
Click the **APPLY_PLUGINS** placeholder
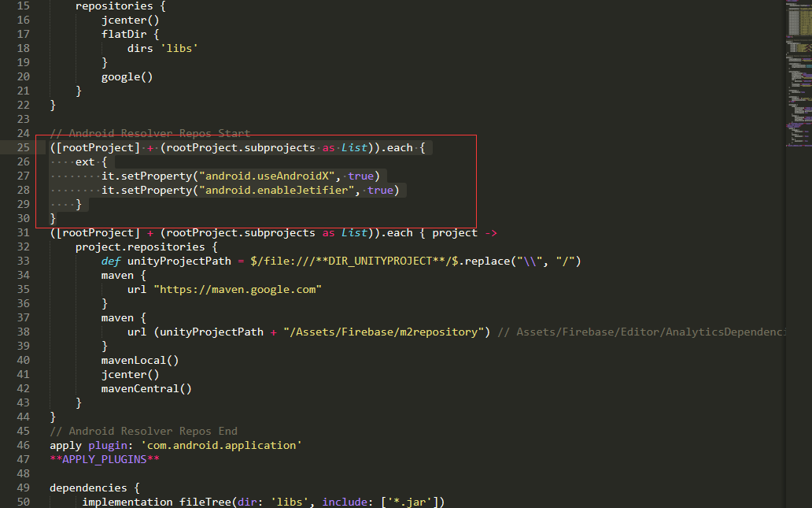(x=105, y=459)
